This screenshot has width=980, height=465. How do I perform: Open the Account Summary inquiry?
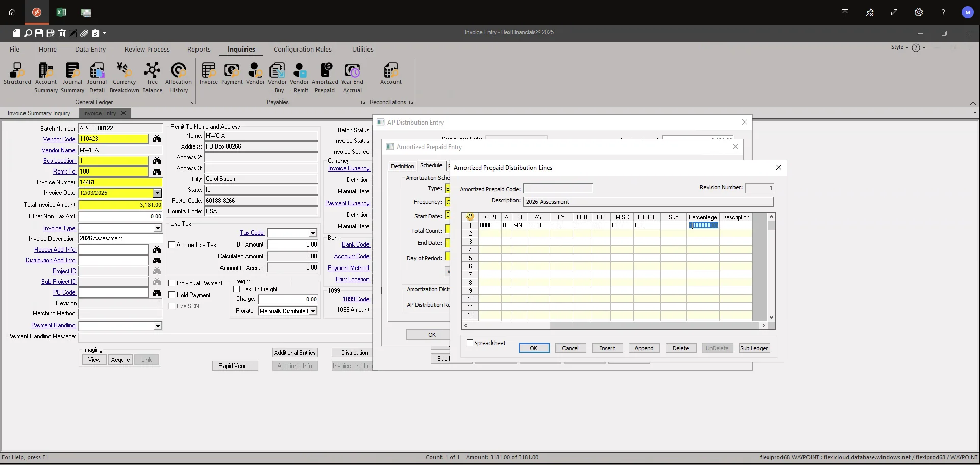(x=45, y=71)
